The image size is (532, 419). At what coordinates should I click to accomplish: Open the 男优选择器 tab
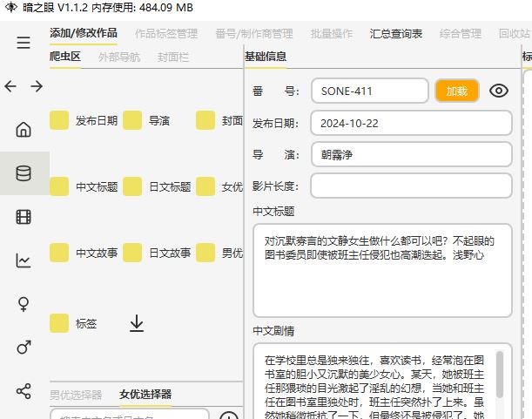tap(76, 394)
